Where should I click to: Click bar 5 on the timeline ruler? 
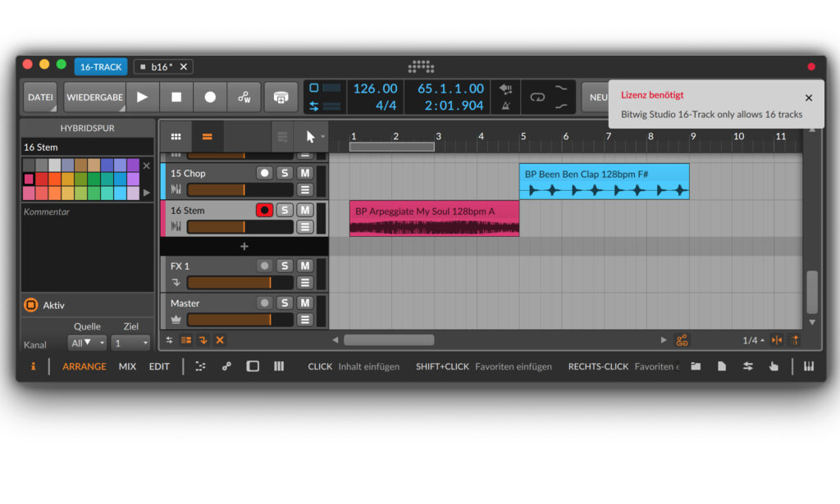[523, 136]
